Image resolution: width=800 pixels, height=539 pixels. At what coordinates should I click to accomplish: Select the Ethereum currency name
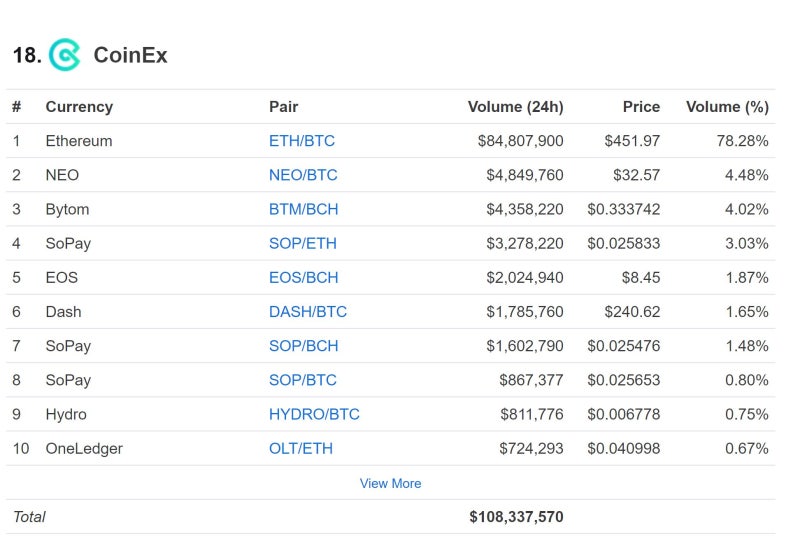(x=79, y=141)
